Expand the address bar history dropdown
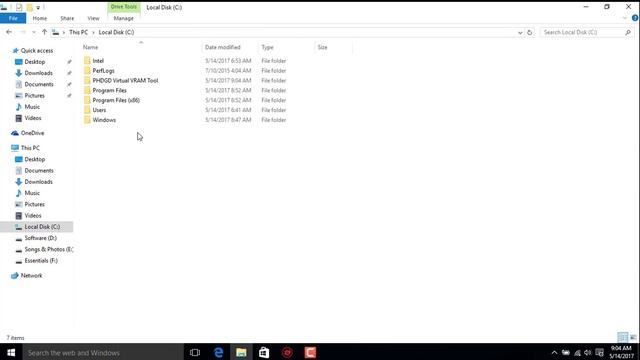Image resolution: width=640 pixels, height=360 pixels. click(x=520, y=32)
